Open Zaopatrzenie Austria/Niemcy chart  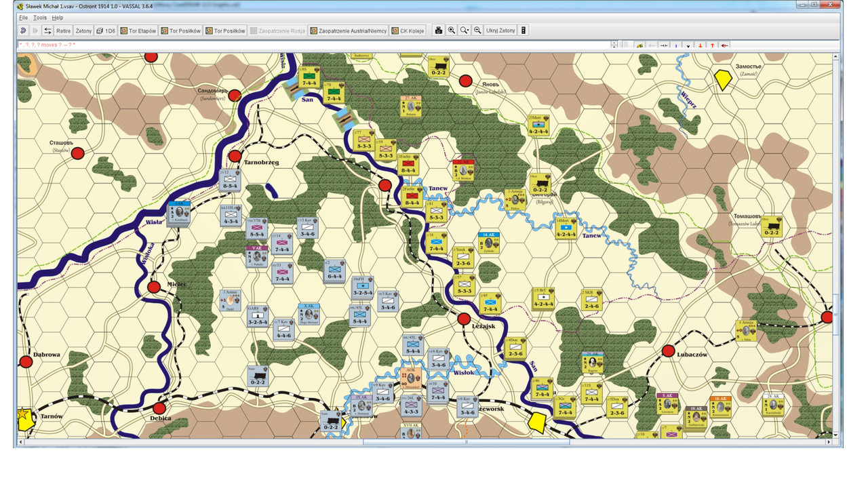(x=348, y=31)
